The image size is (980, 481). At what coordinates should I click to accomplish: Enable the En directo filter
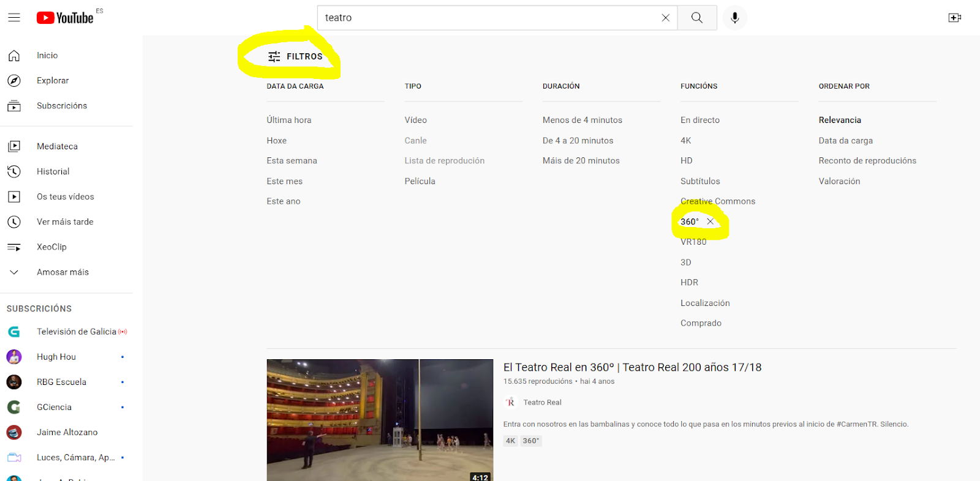700,120
